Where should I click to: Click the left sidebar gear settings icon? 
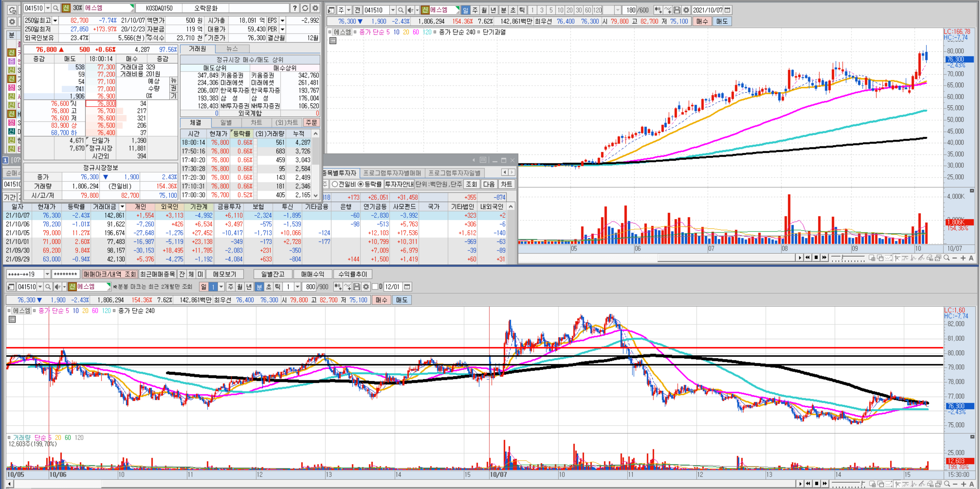click(x=12, y=22)
